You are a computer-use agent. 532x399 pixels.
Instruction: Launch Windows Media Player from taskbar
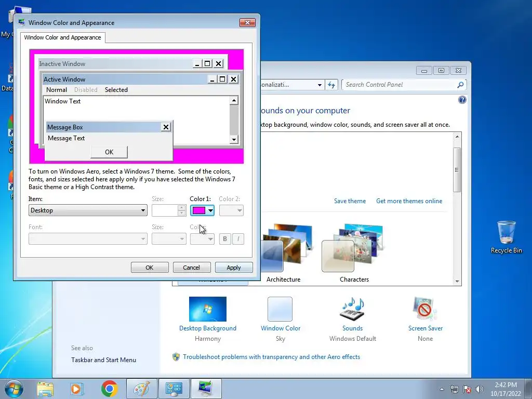(x=77, y=389)
